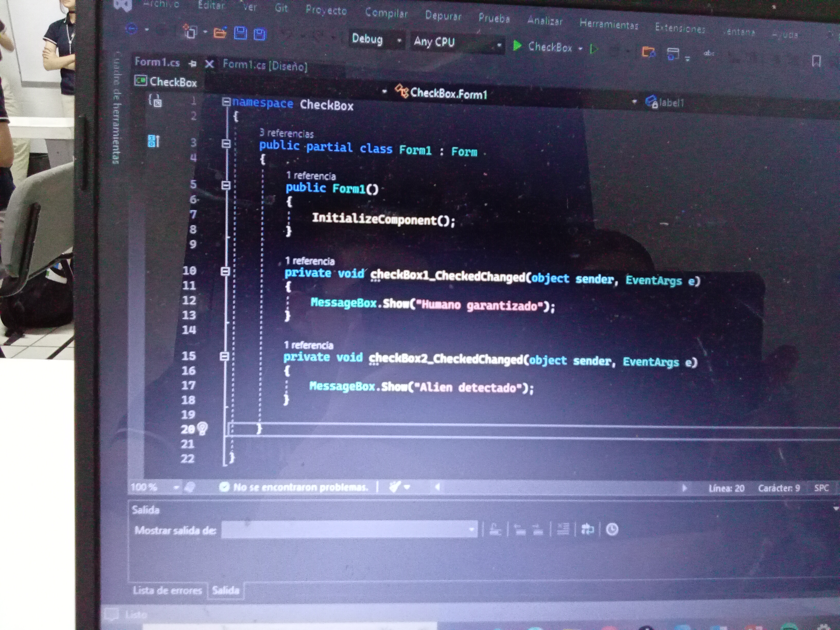Switch to Lista de errores tab

click(x=167, y=590)
